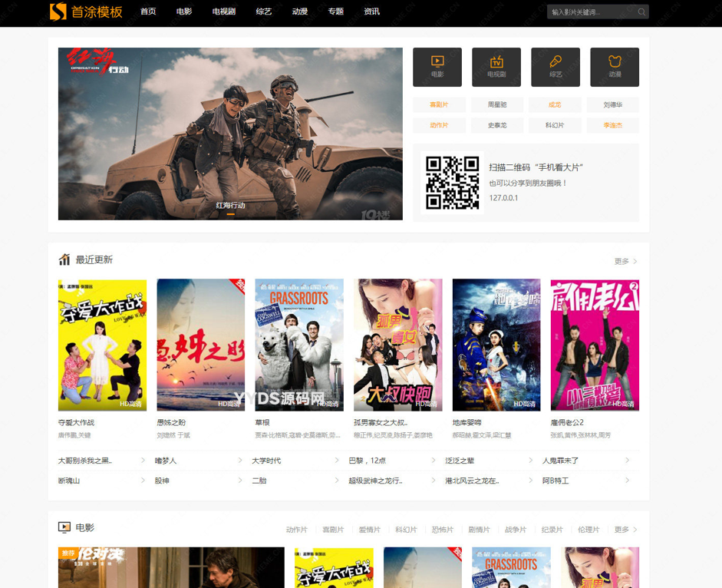Viewport: 722px width, 588px height.
Task: Click the orange carousel indicator under 红海行动
Action: [230, 214]
